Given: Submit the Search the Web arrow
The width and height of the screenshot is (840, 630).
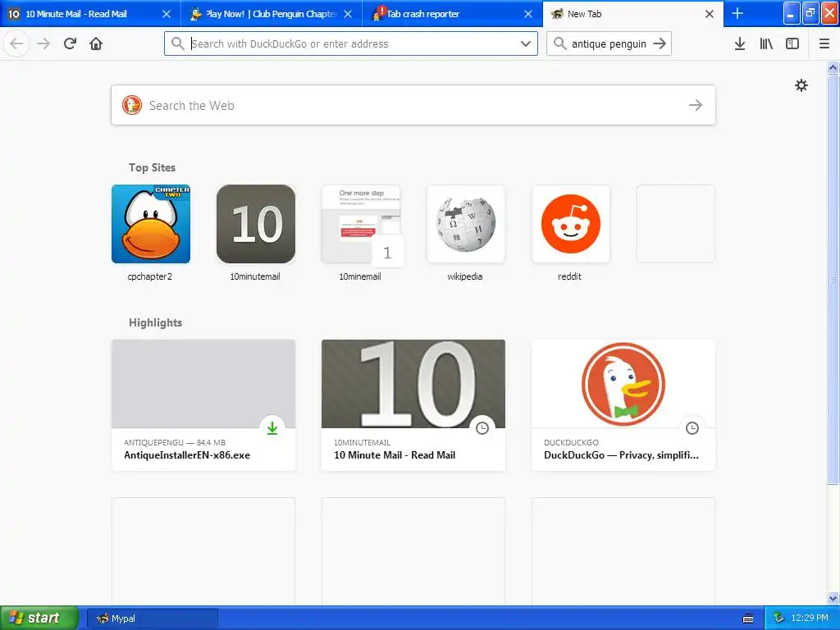Looking at the screenshot, I should tap(696, 105).
